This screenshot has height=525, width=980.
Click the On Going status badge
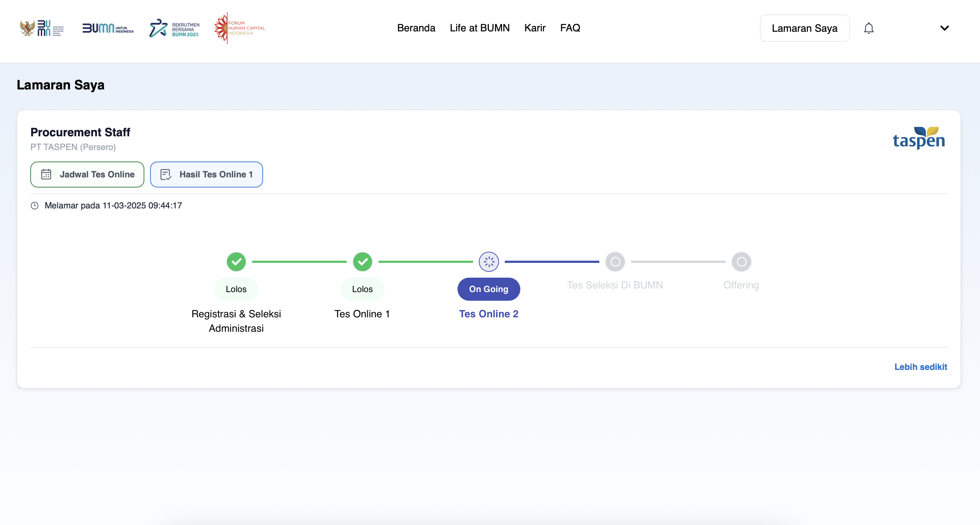(x=489, y=289)
